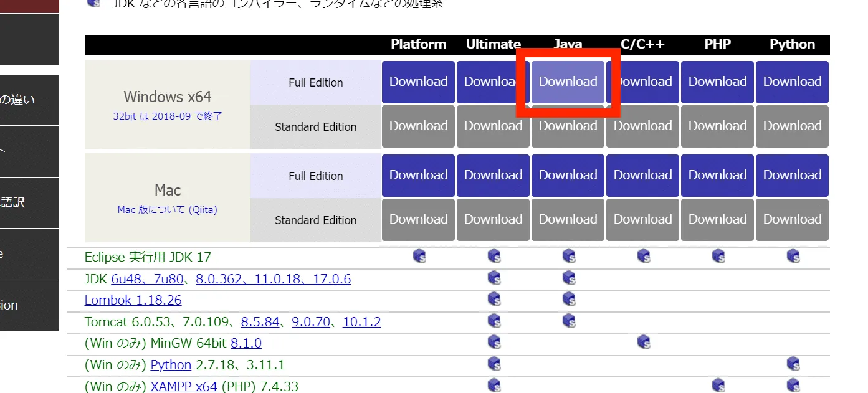Viewport: 868px width, 393px height.
Task: Click package icon for Eclipse JDK 17 PHP column
Action: 718,255
